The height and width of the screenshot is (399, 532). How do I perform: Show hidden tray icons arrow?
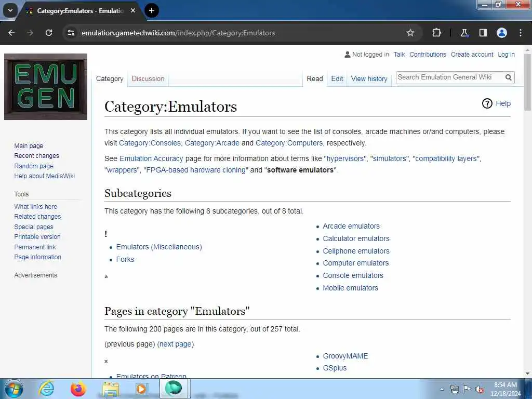coord(442,389)
